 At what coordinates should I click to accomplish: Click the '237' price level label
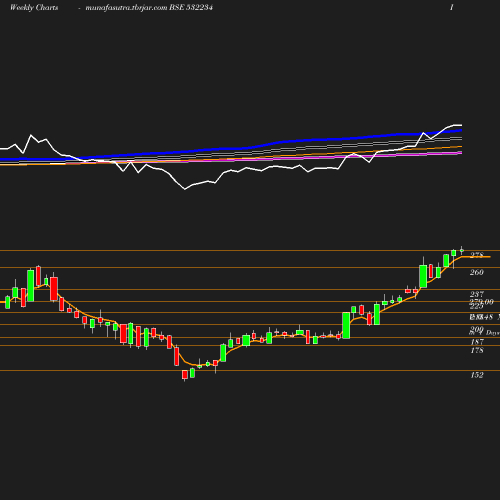click(477, 294)
